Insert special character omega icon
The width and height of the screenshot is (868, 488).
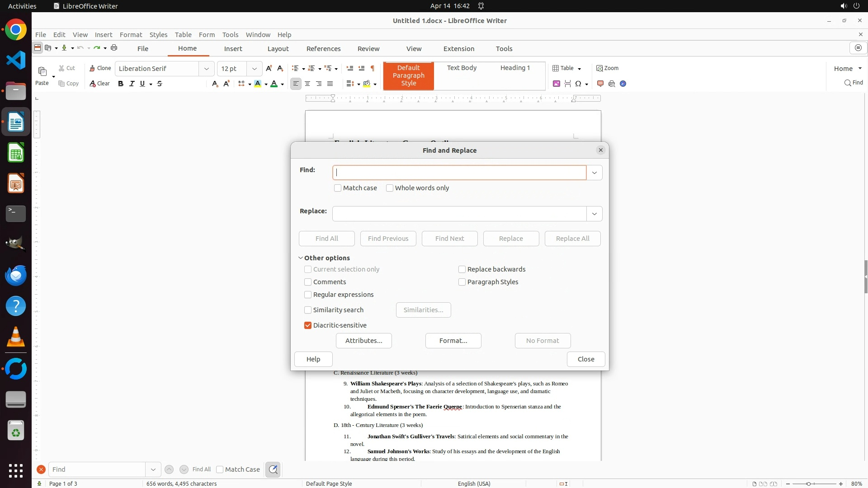tap(578, 84)
